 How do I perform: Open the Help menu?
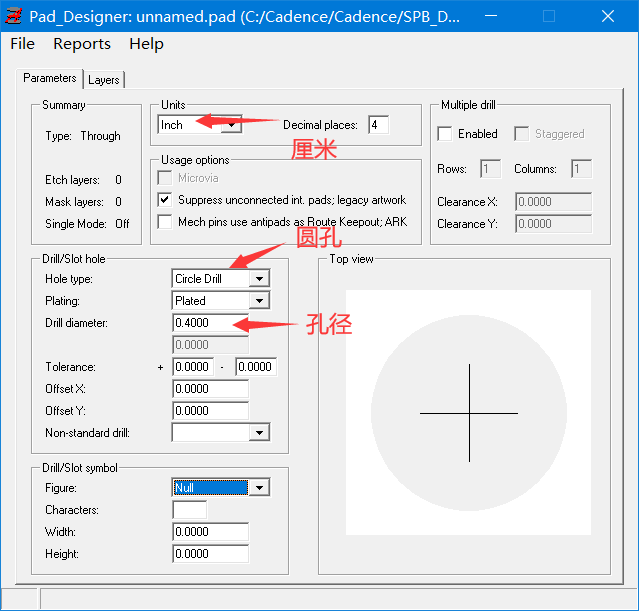[x=146, y=44]
